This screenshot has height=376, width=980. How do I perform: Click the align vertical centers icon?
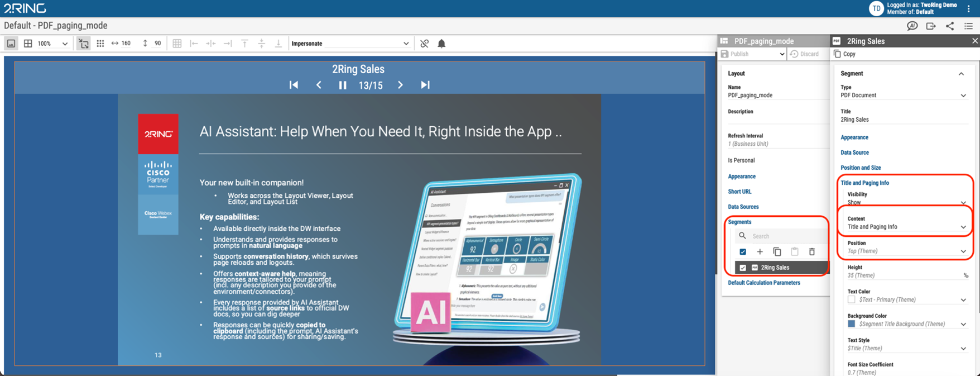(x=261, y=44)
